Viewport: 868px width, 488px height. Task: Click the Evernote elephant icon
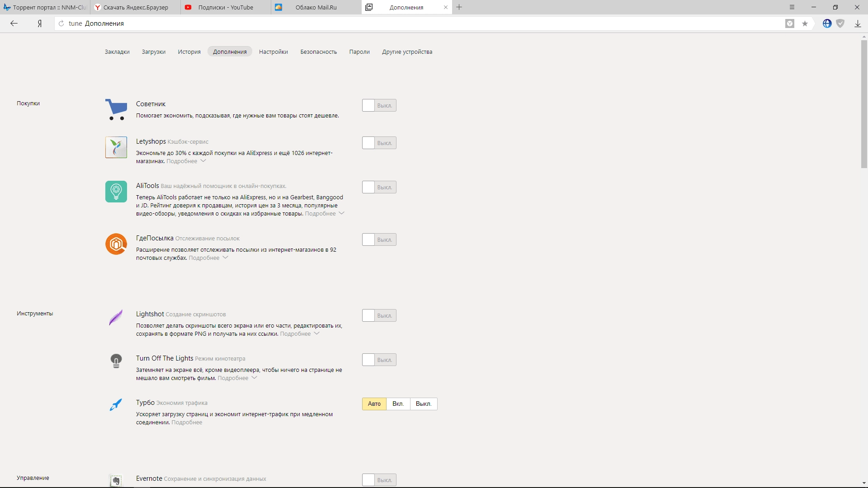click(x=116, y=481)
